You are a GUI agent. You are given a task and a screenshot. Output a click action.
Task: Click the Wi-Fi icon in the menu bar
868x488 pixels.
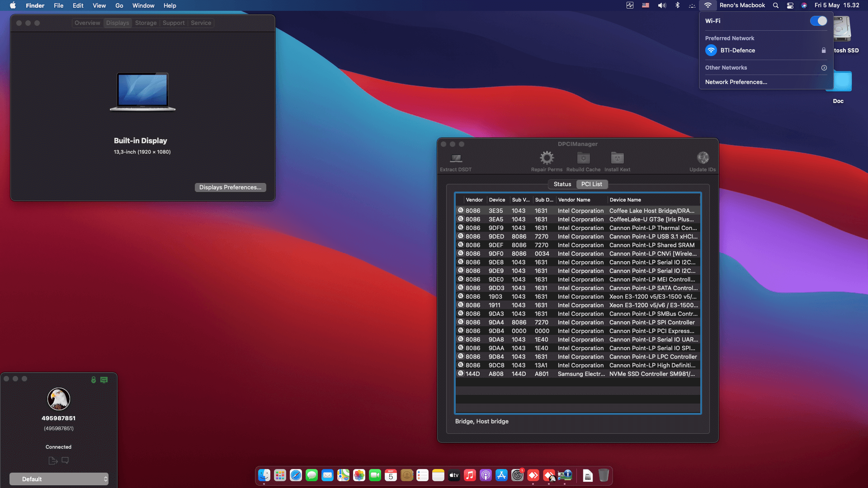pos(708,5)
